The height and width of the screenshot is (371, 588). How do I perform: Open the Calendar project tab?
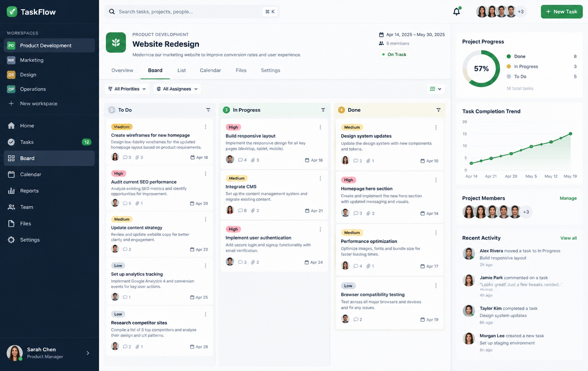pos(210,71)
